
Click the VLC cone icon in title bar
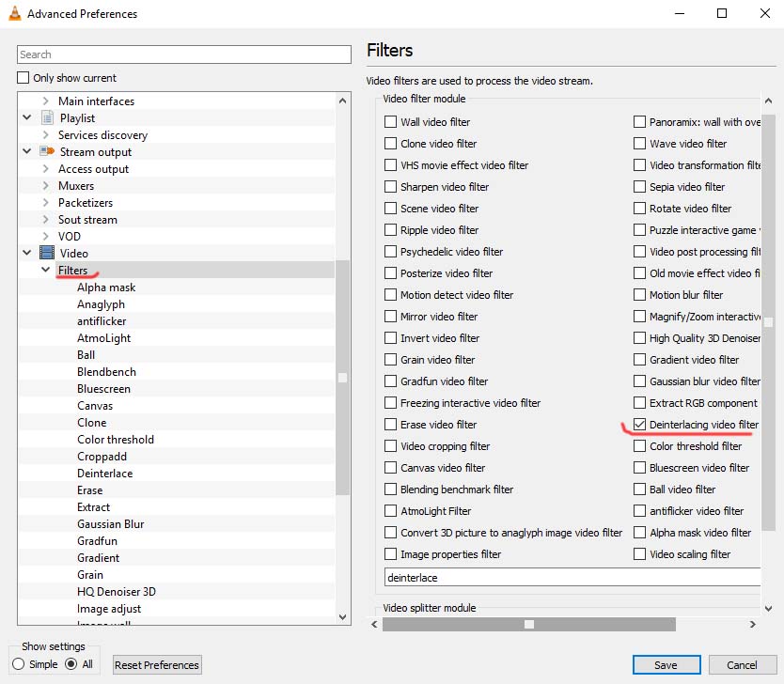pos(15,13)
